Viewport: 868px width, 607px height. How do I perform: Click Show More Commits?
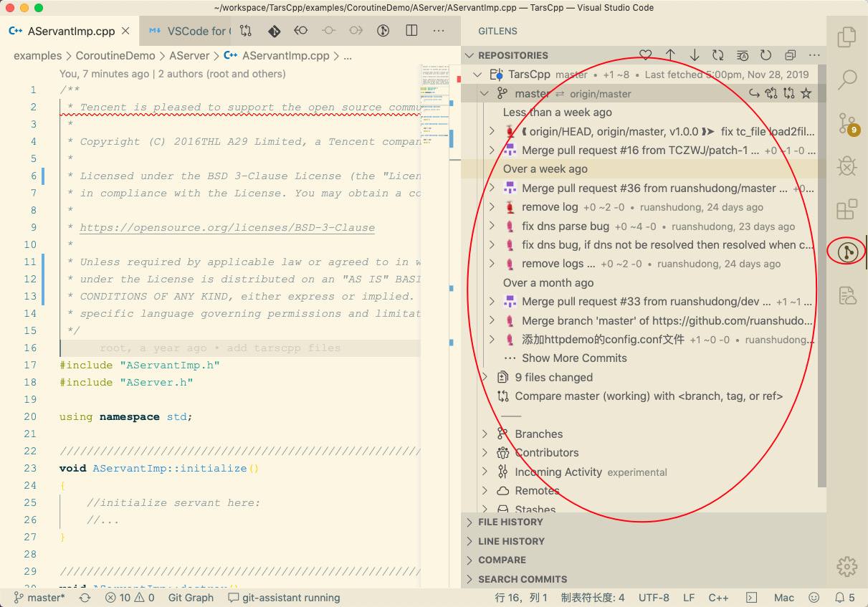point(574,358)
